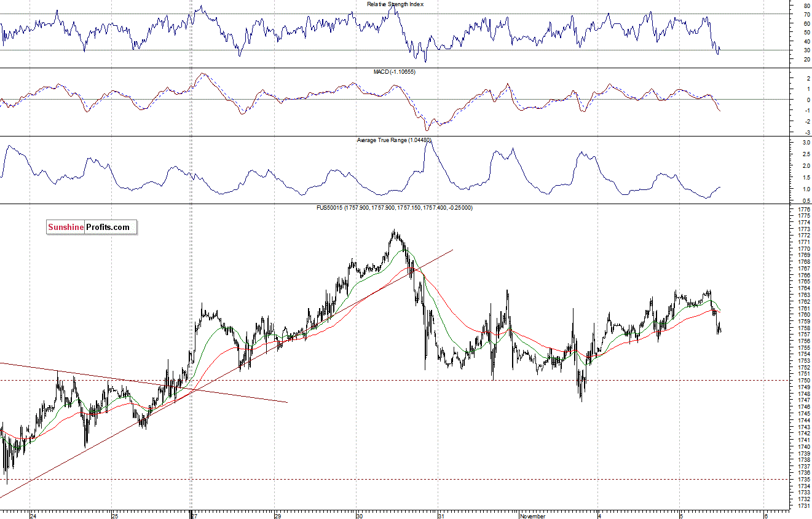Select the ATR axis value 0.5

tap(805, 200)
